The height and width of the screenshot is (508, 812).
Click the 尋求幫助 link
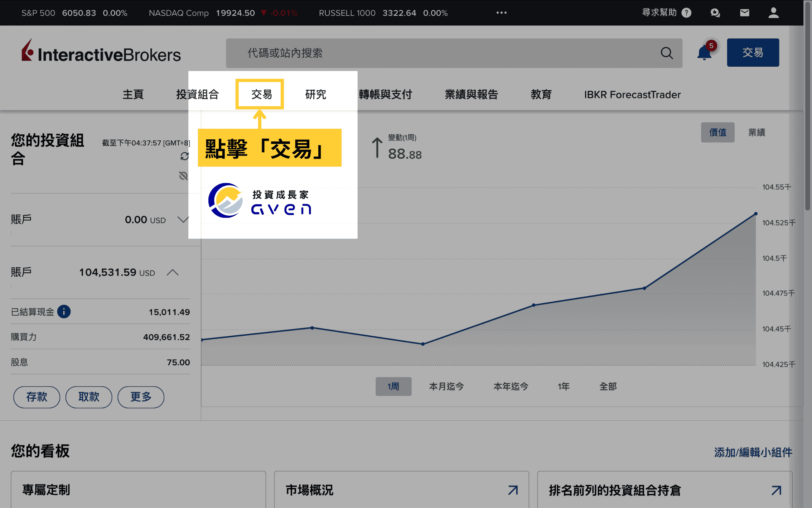659,13
